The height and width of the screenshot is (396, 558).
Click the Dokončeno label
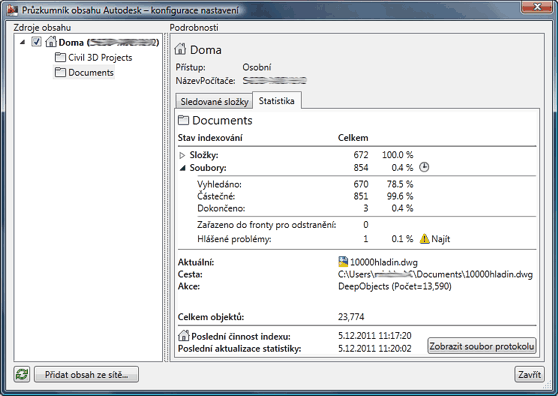221,208
